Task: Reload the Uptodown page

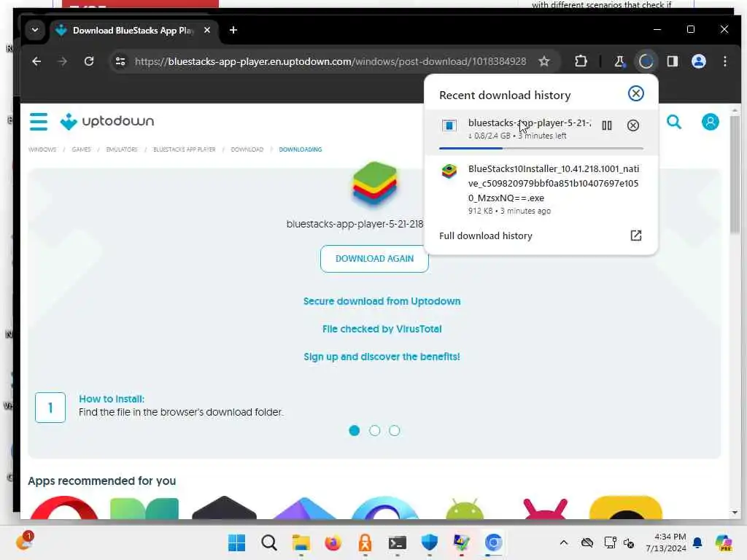Action: pos(88,61)
